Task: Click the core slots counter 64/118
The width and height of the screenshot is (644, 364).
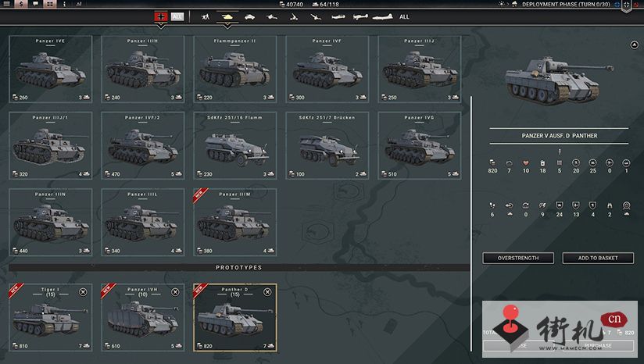Action: [326, 4]
